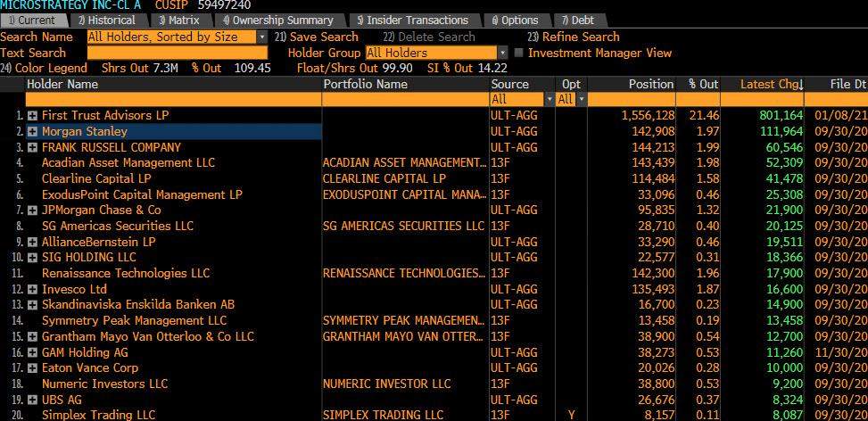Open the Color Legend

tap(44, 68)
